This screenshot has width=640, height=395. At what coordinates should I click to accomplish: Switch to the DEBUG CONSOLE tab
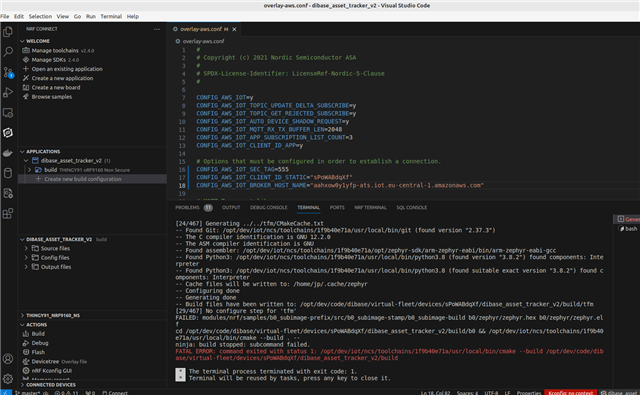point(269,208)
